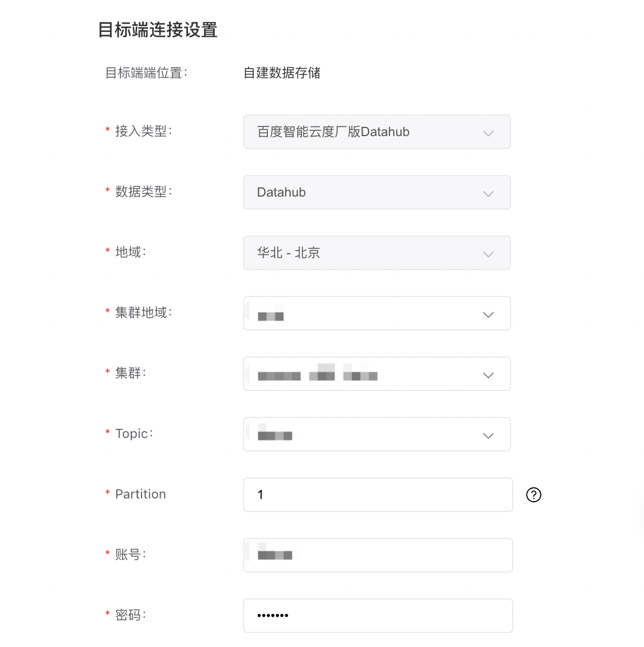Viewport: 644px width, 647px height.
Task: Click the chevron on the 集群 field
Action: (x=488, y=375)
